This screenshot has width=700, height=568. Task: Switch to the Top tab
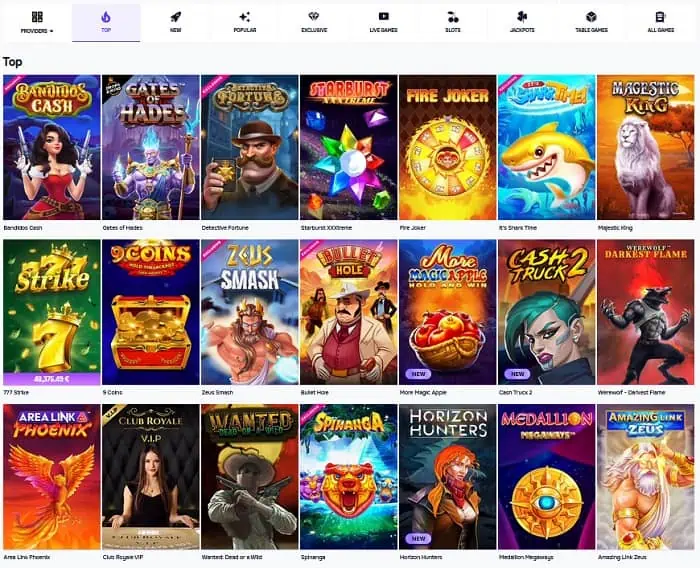point(106,22)
